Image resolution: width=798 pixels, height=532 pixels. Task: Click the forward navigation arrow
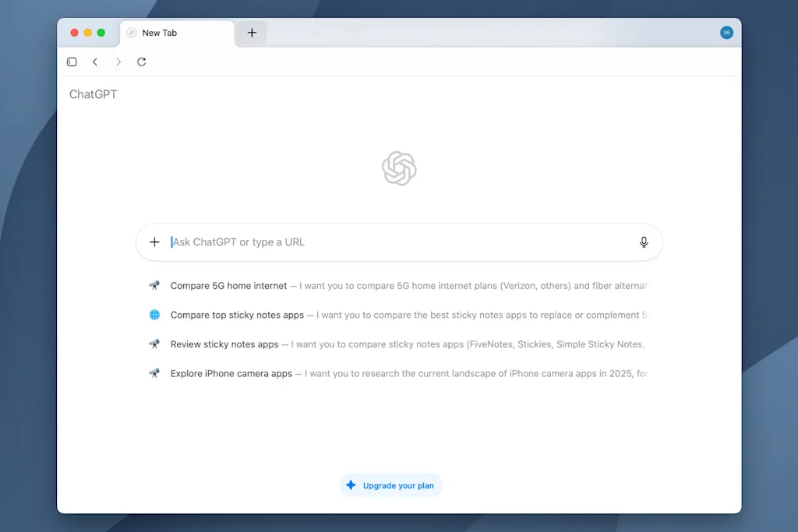pos(118,62)
